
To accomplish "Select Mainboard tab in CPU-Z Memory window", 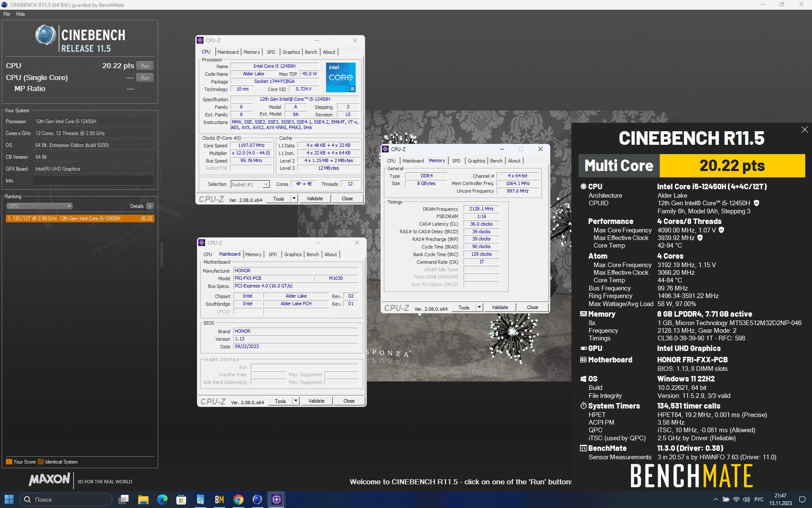I will (413, 161).
